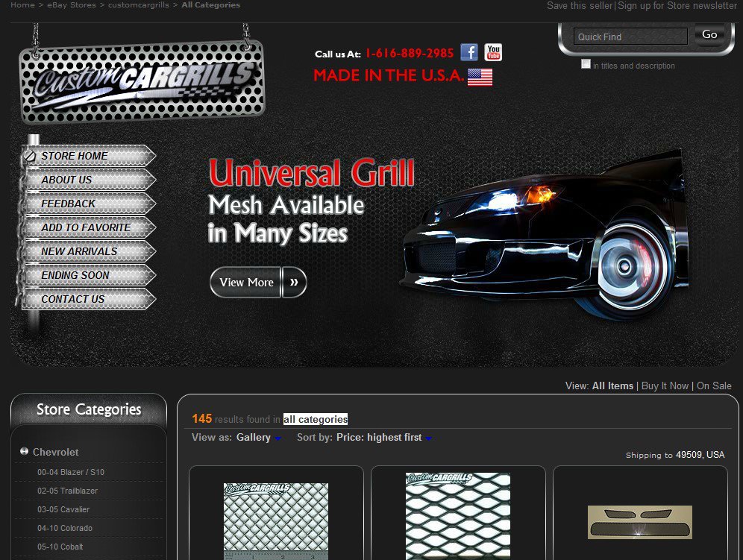The height and width of the screenshot is (560, 743).
Task: Open the About Us menu item
Action: pyautogui.click(x=89, y=180)
